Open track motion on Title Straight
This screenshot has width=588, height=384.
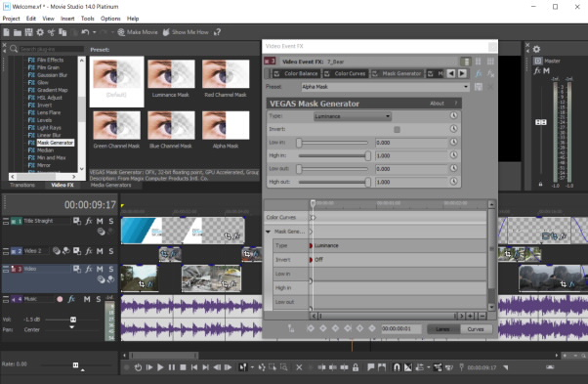77,221
